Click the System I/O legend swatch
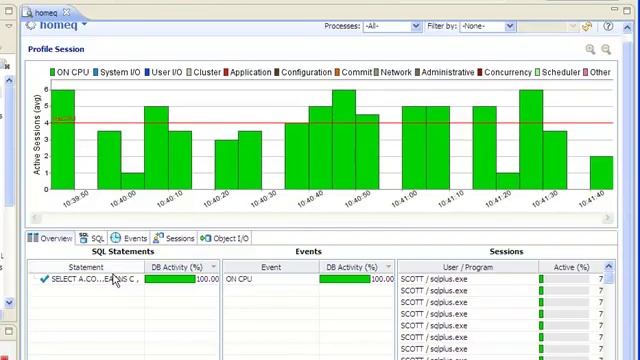This screenshot has height=360, width=640. point(96,72)
